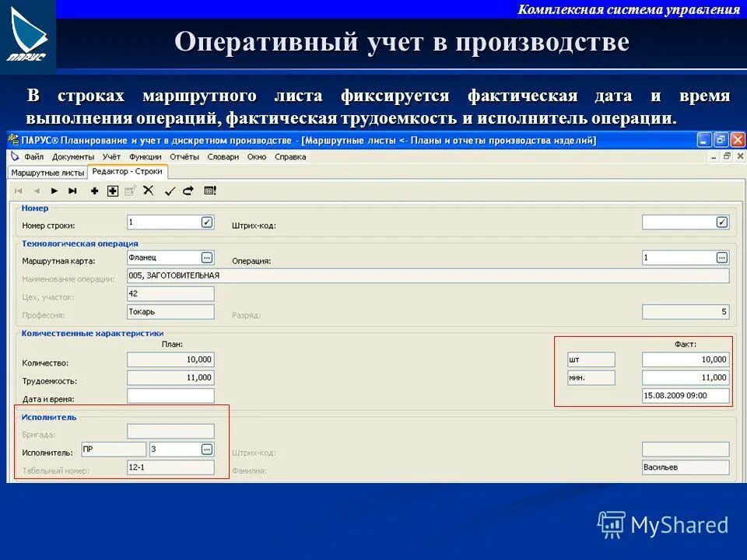Open the Словари menu
The image size is (747, 560).
(x=226, y=156)
